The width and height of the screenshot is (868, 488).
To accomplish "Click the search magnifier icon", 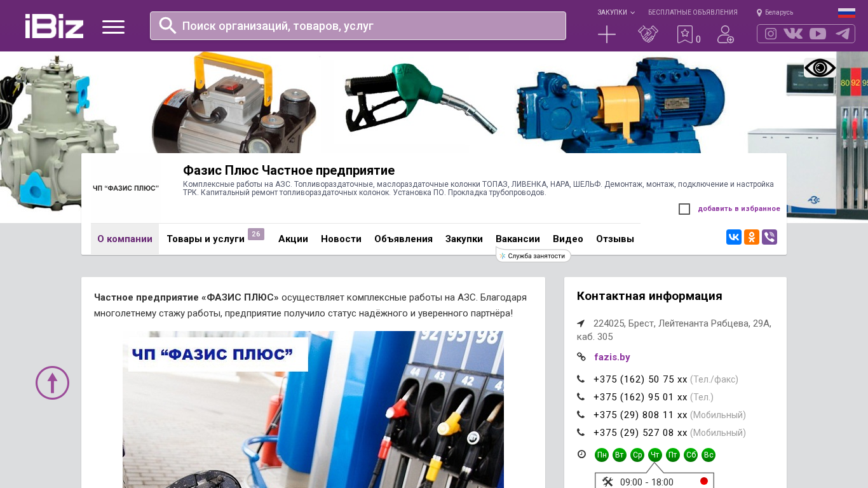I will pyautogui.click(x=168, y=25).
